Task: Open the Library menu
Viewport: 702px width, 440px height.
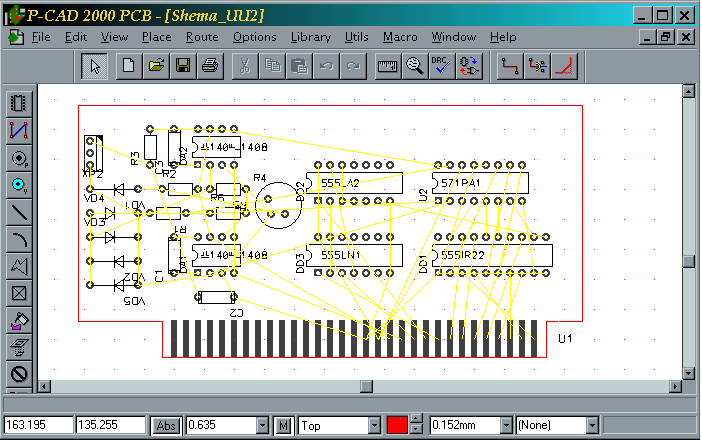Action: pyautogui.click(x=311, y=37)
